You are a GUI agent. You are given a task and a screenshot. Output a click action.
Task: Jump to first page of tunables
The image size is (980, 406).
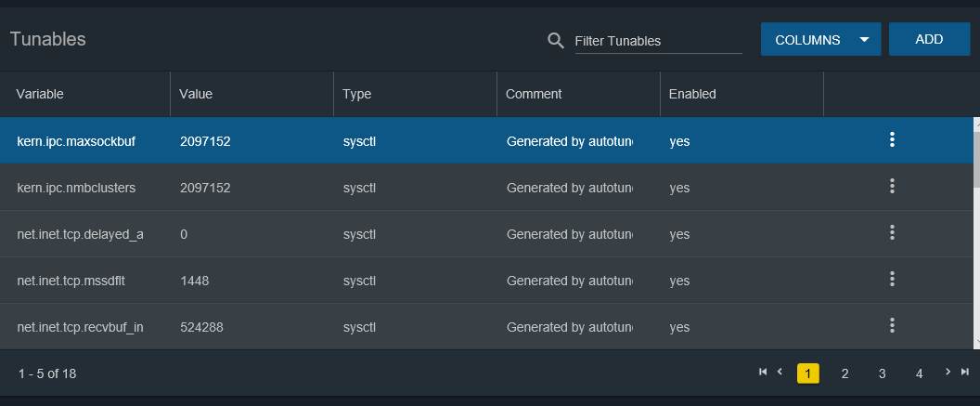[763, 372]
